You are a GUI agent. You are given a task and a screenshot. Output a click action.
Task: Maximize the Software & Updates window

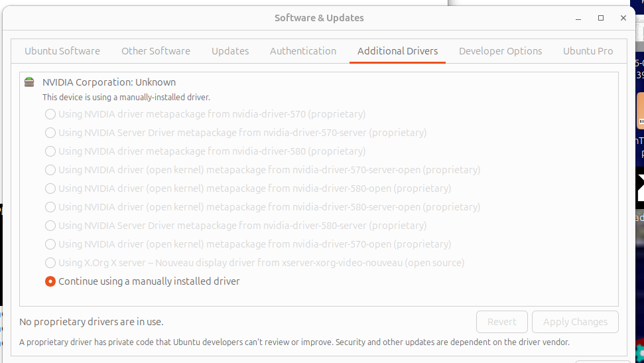tap(601, 18)
